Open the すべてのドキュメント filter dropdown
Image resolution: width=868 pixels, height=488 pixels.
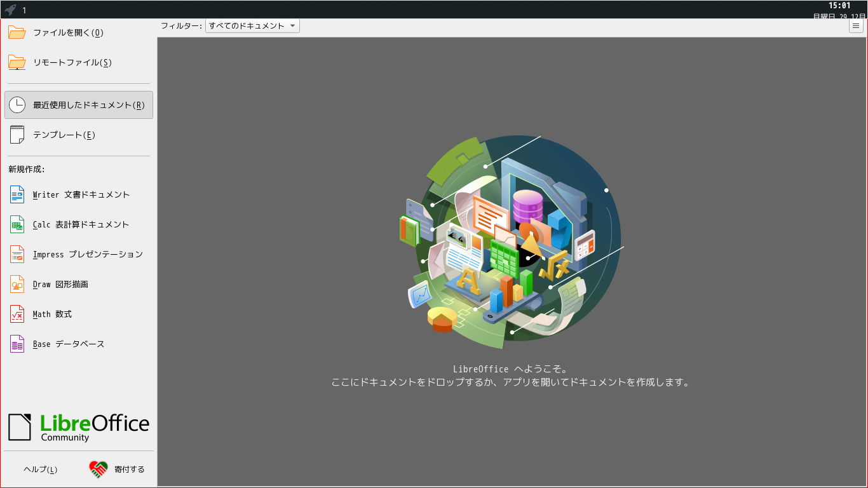[x=252, y=26]
